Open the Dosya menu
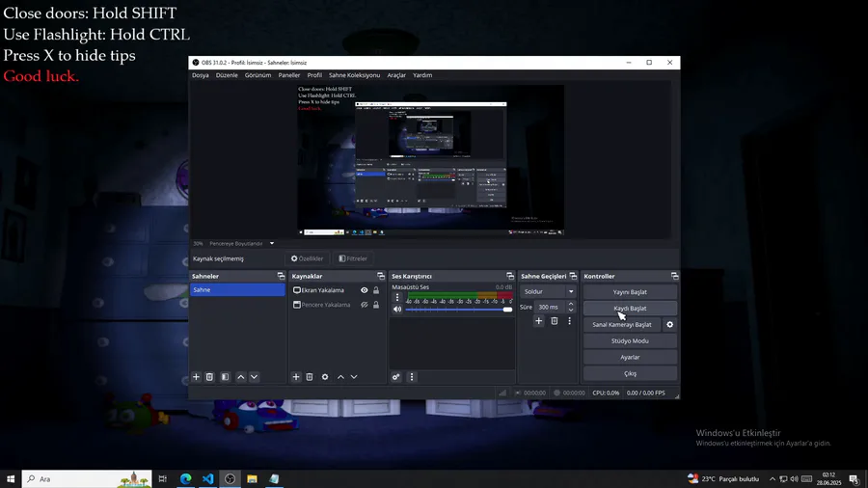868x488 pixels. pos(201,75)
